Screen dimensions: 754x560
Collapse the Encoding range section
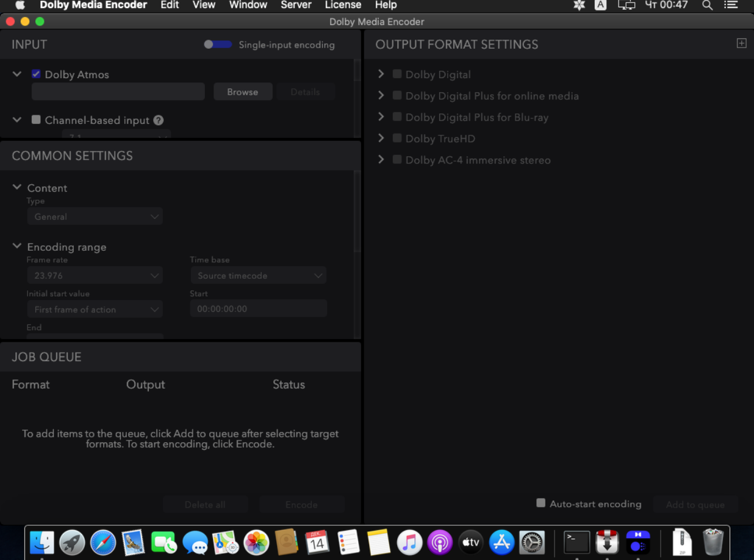(17, 246)
